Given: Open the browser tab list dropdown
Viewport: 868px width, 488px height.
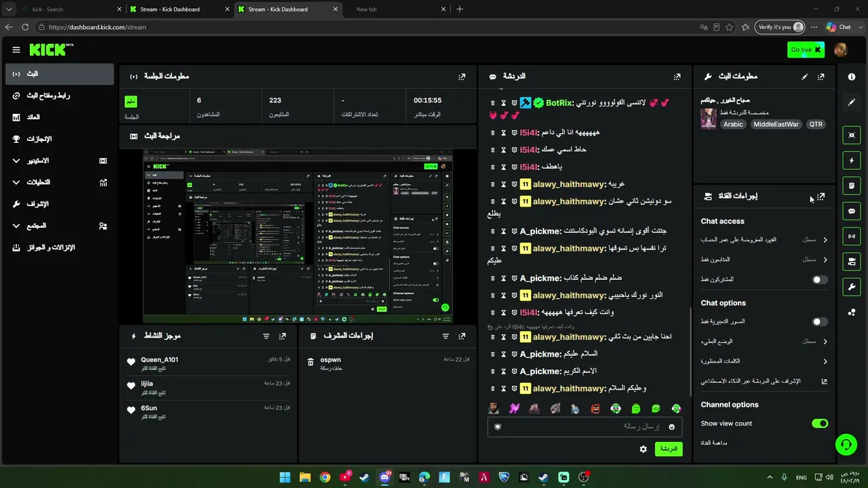Looking at the screenshot, I should [9, 9].
